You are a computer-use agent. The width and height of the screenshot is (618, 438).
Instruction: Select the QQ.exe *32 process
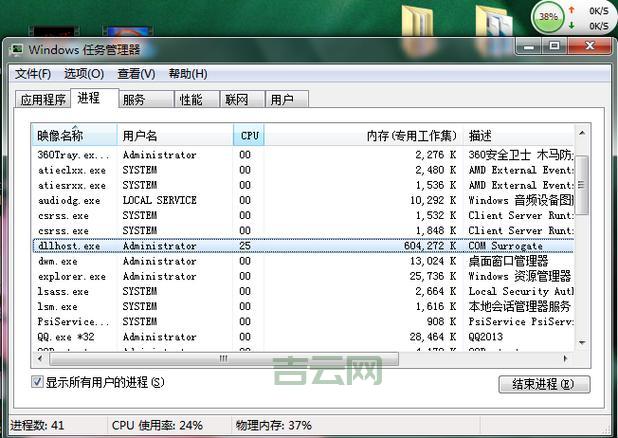pos(303,337)
